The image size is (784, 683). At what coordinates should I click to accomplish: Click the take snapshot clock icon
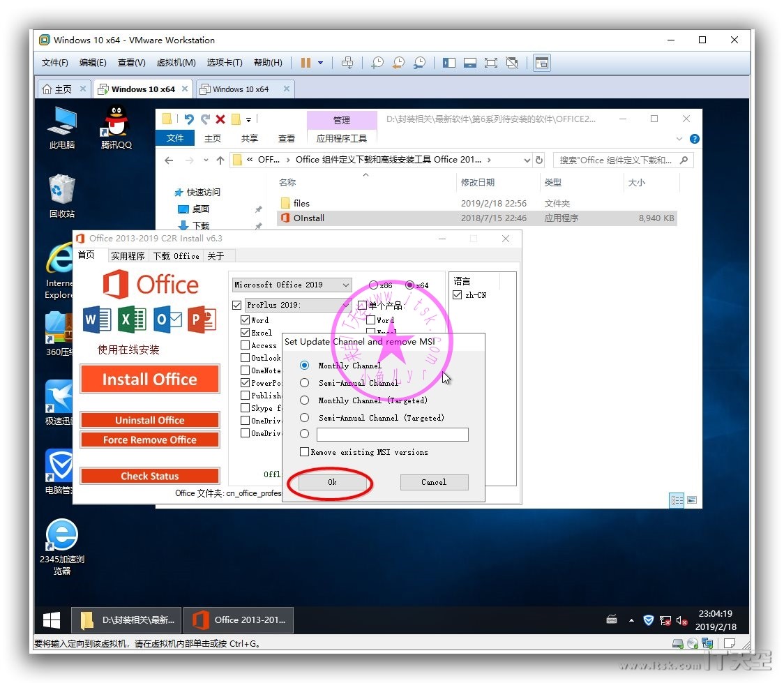point(377,63)
